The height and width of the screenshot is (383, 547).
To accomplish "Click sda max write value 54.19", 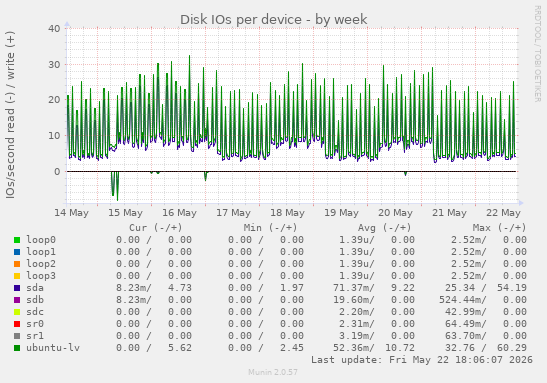I will click(512, 288).
